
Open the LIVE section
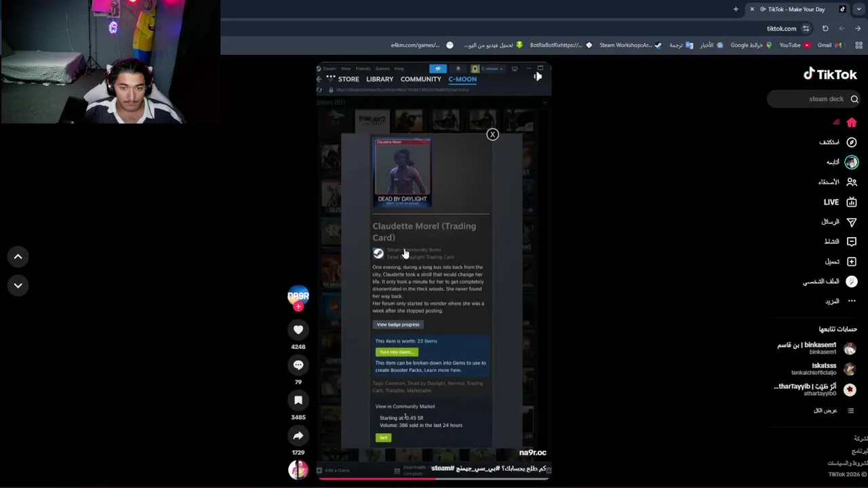click(840, 202)
